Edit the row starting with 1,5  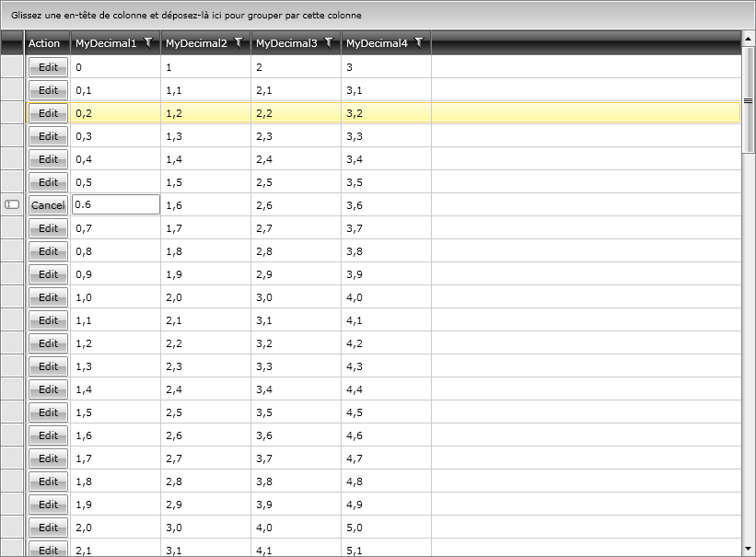(48, 412)
